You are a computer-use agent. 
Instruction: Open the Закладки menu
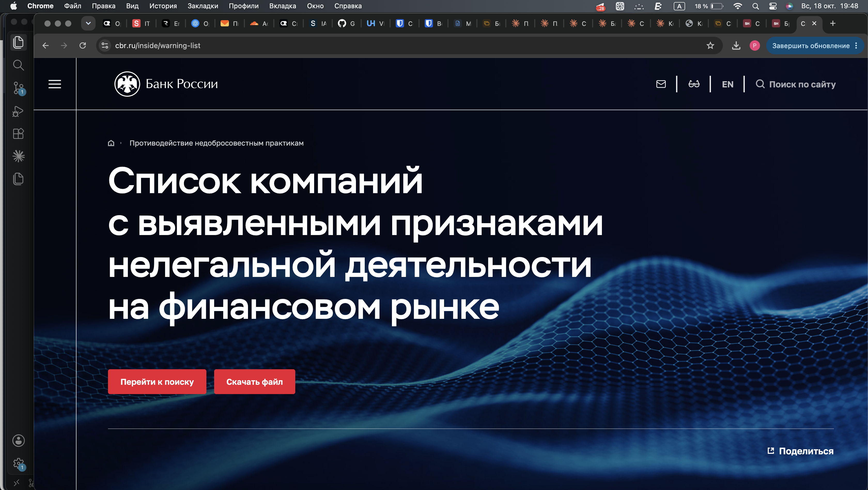[x=203, y=6]
